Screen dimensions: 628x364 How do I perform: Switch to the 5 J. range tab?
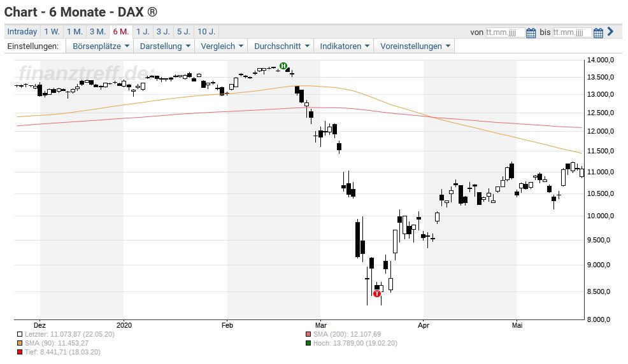[x=183, y=32]
